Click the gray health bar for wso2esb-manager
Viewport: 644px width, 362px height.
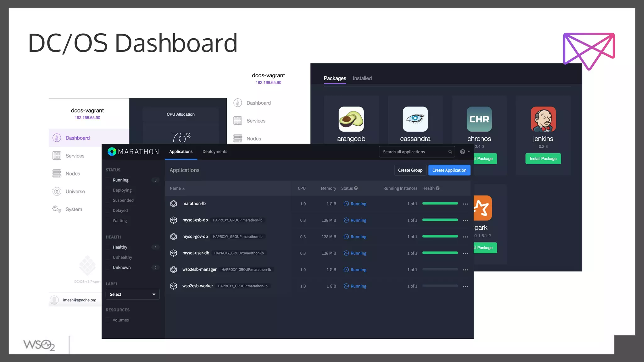(x=440, y=269)
